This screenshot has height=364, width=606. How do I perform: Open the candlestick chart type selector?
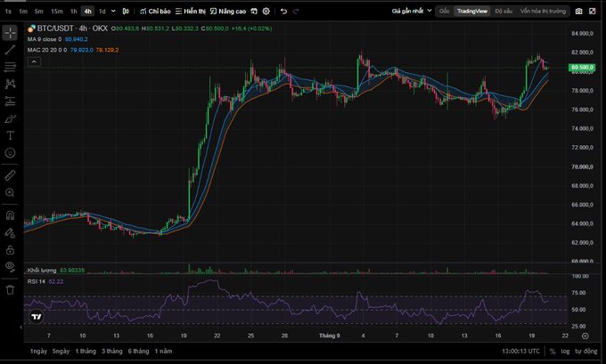pyautogui.click(x=126, y=12)
